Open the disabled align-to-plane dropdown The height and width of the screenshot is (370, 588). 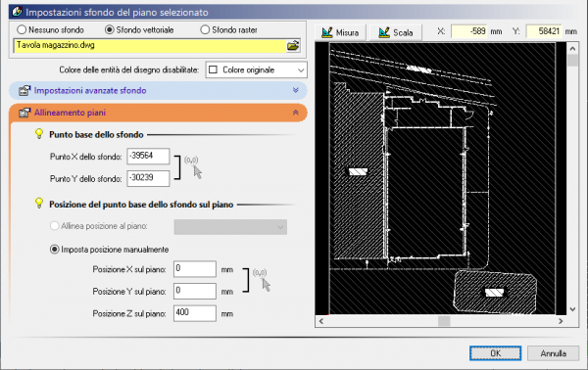point(230,227)
